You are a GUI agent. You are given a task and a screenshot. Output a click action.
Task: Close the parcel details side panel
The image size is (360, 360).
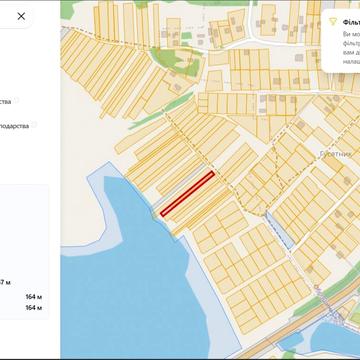coord(21,16)
